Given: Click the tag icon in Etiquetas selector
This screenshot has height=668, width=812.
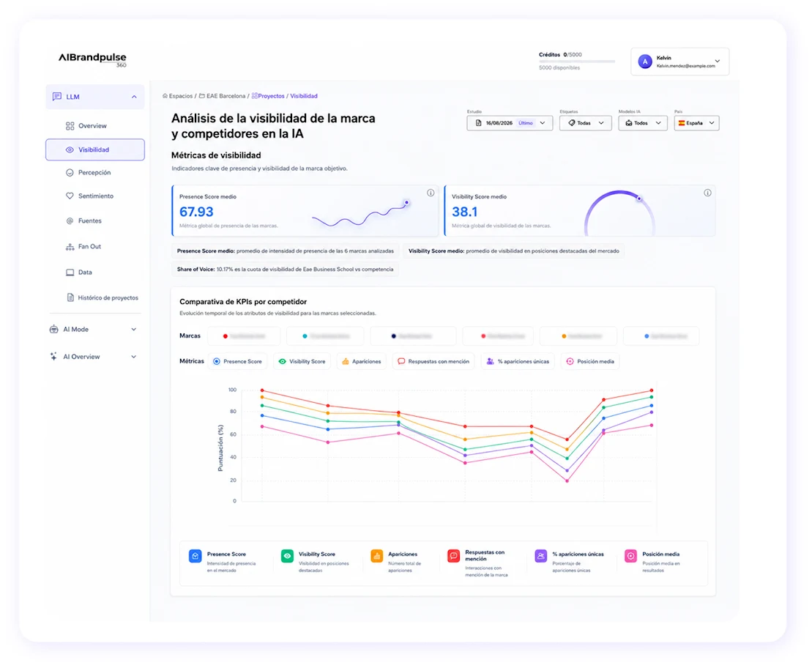Looking at the screenshot, I should click(x=572, y=123).
